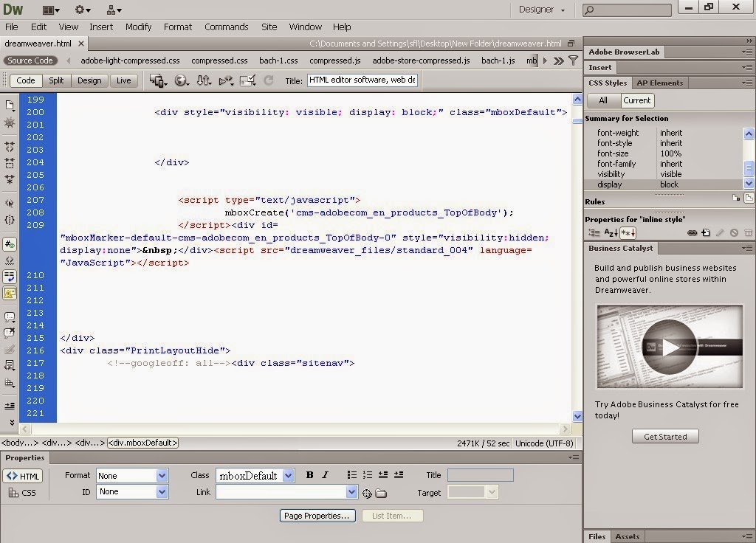
Task: Switch to Design view
Action: 89,80
